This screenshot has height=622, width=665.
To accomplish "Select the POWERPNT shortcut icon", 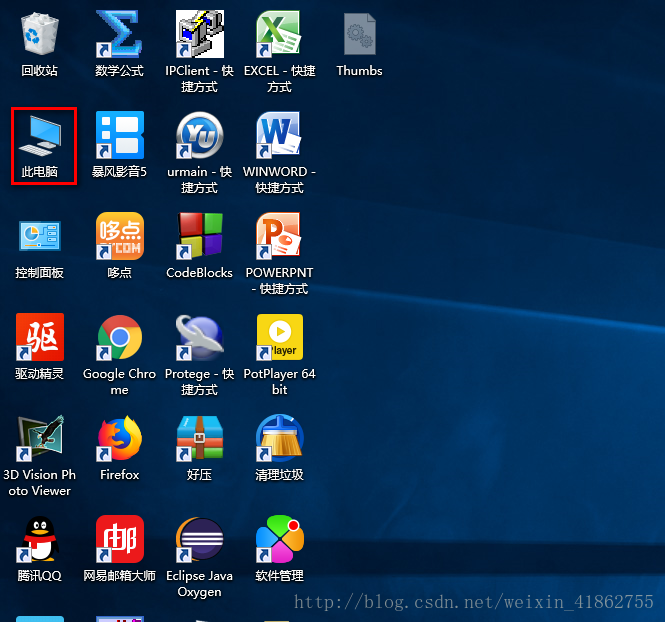I will click(x=279, y=236).
